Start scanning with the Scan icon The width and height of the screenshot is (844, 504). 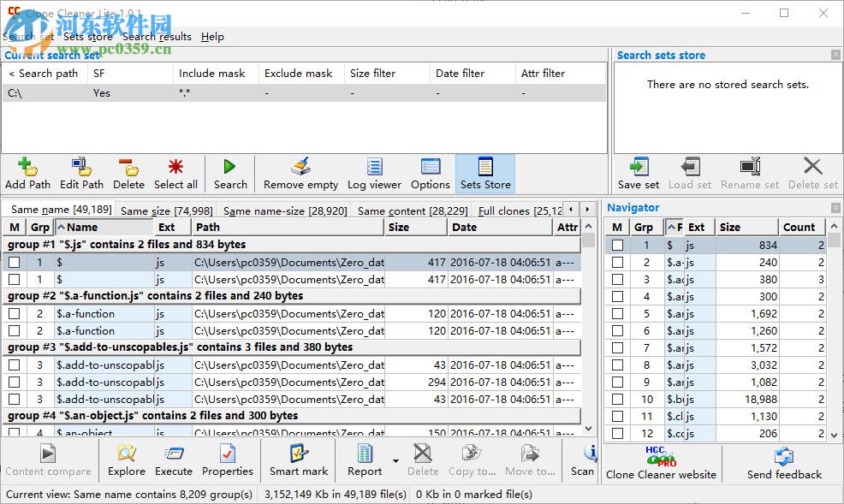pyautogui.click(x=583, y=461)
